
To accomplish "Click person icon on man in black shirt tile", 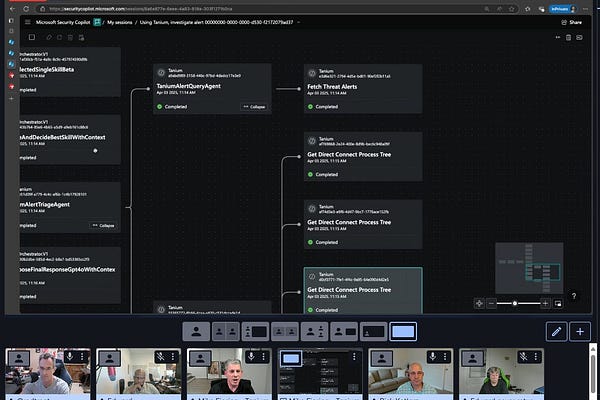I will [201, 359].
